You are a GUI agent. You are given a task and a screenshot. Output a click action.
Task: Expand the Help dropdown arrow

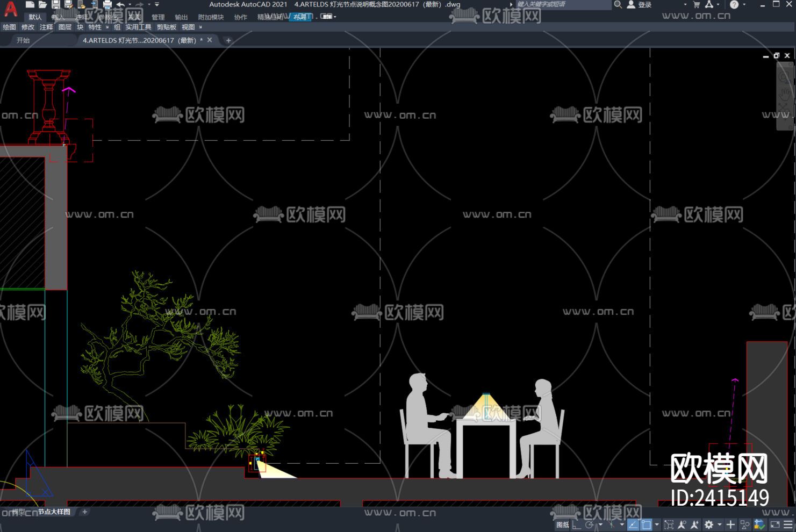pos(744,4)
